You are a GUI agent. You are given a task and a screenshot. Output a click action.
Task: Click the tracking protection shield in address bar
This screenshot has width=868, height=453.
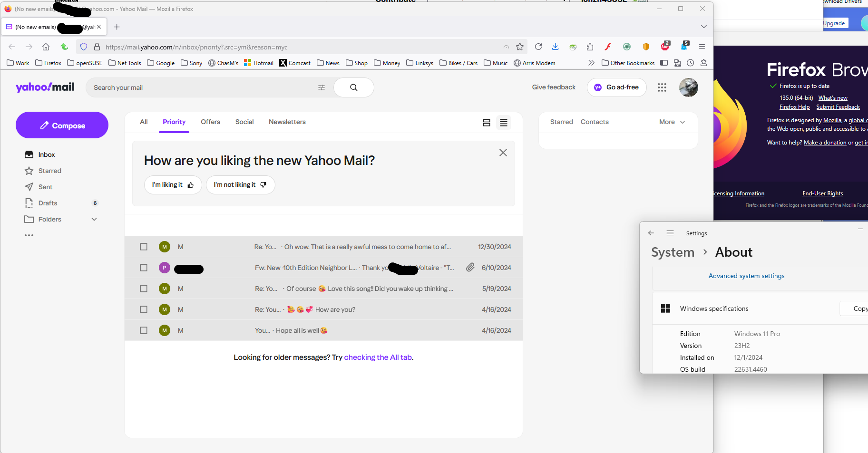point(84,47)
